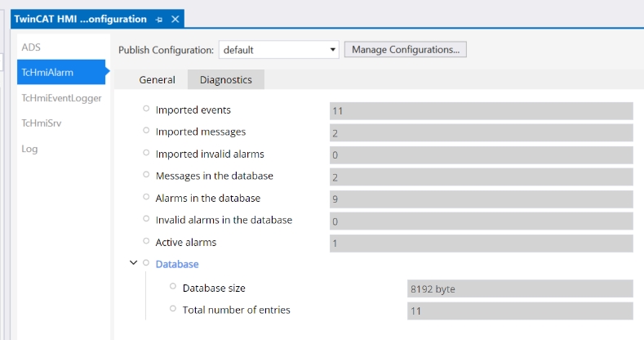Click the Publish Configuration label
Image resolution: width=644 pixels, height=340 pixels.
click(166, 50)
